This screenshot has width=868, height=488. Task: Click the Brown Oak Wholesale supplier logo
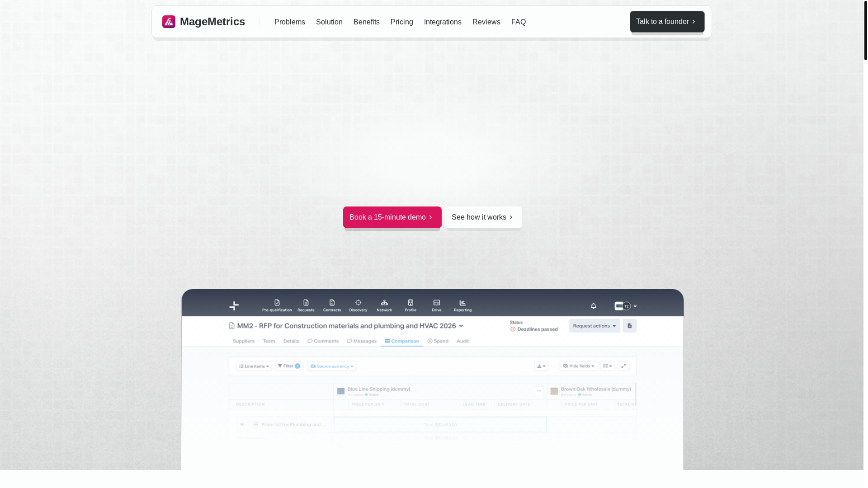(x=554, y=391)
